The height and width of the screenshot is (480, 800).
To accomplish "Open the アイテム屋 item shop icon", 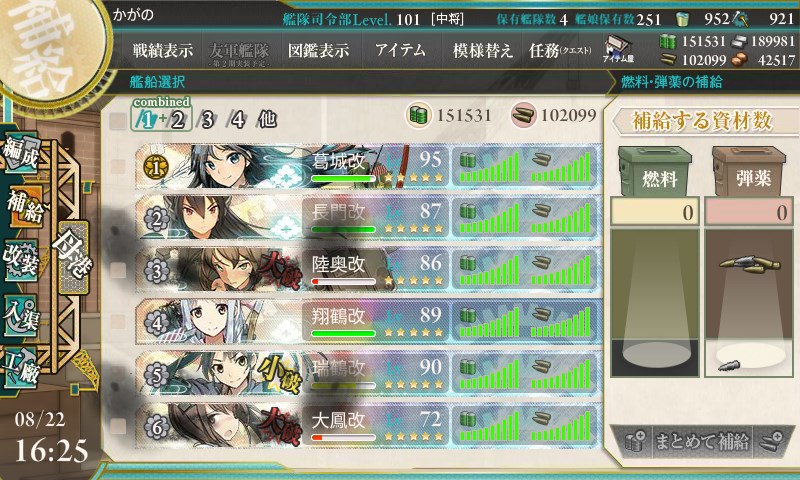I will coord(618,49).
